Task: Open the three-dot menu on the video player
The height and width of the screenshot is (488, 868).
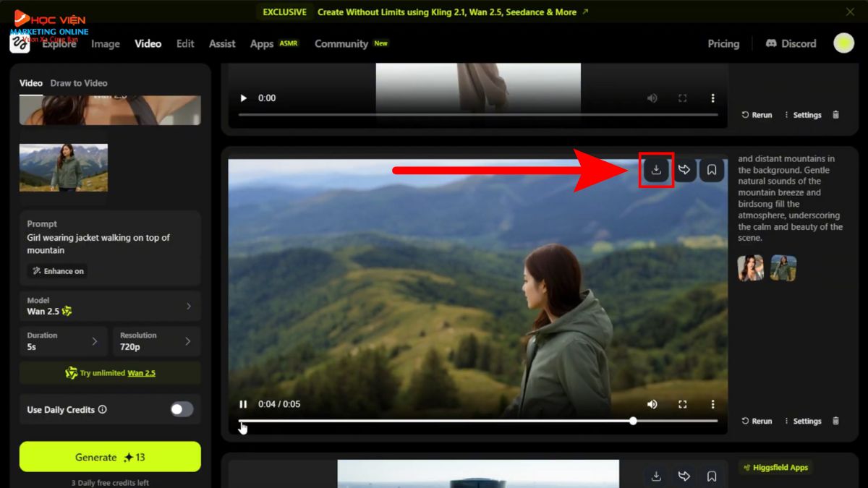Action: pyautogui.click(x=712, y=404)
